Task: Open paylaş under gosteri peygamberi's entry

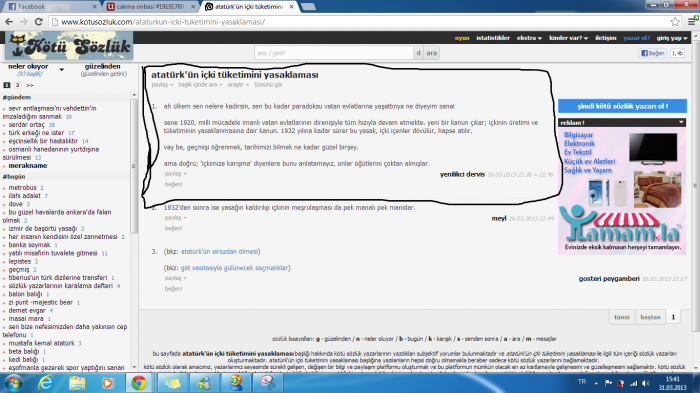Action: [175, 278]
